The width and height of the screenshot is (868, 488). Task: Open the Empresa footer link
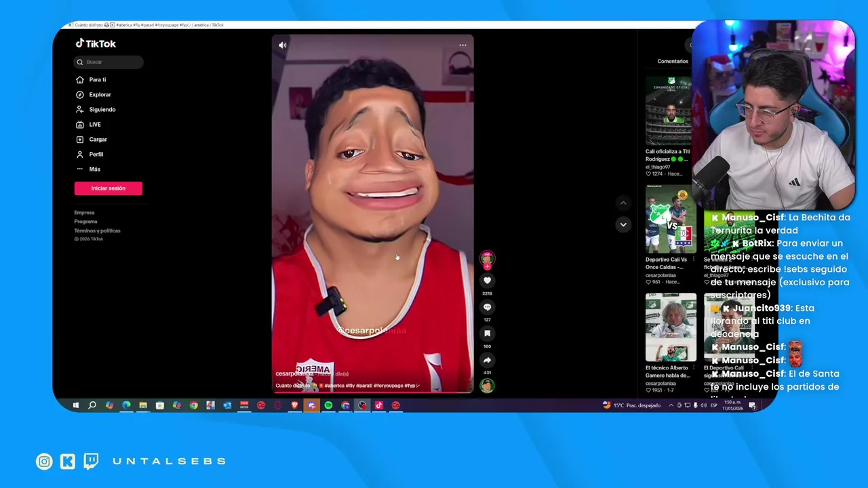[85, 213]
